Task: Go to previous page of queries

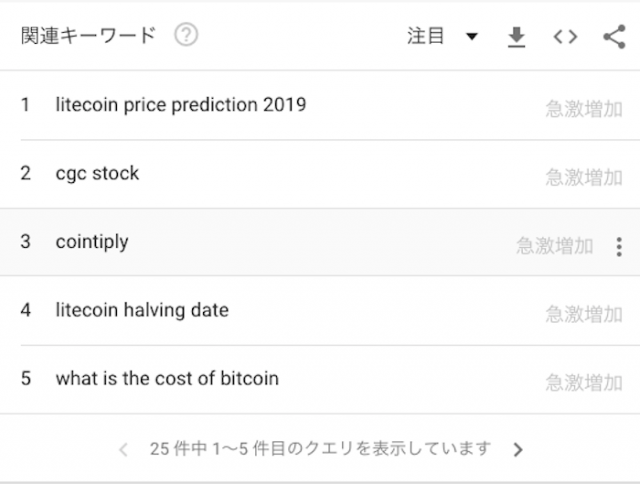Action: click(x=123, y=449)
